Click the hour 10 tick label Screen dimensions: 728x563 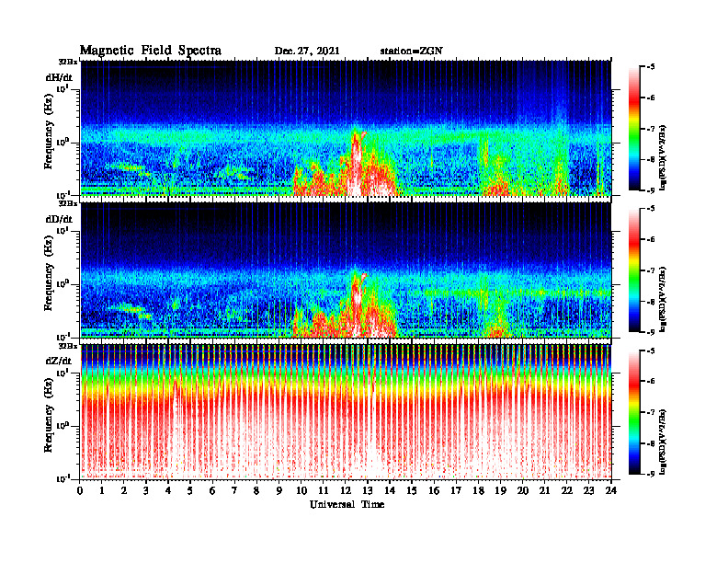(301, 490)
